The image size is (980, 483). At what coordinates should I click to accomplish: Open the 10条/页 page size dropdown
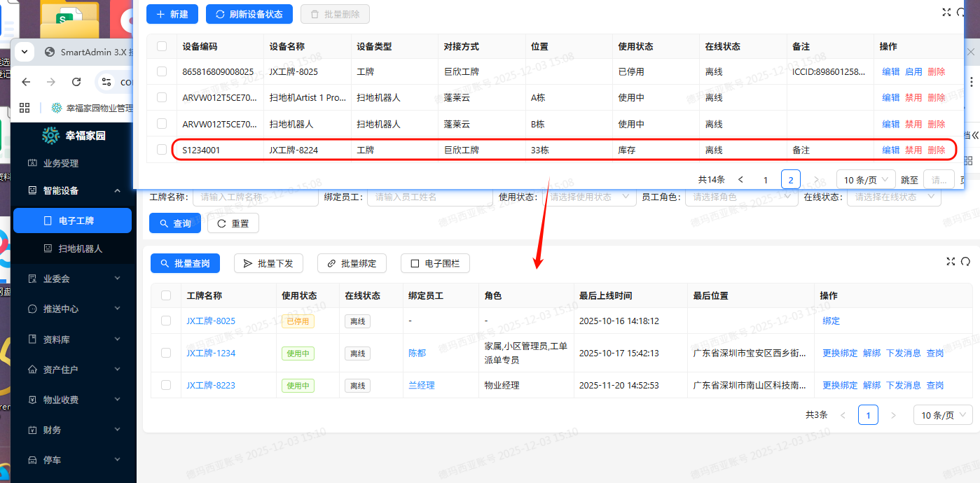pos(866,179)
